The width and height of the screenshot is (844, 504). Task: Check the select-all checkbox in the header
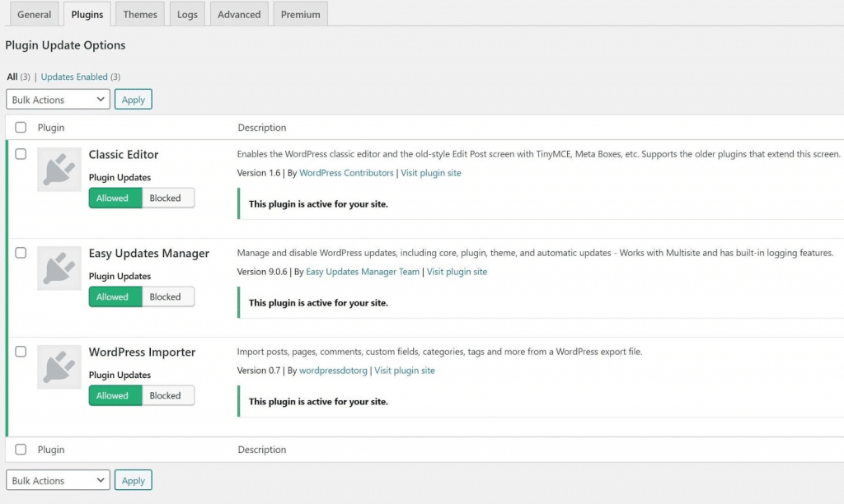click(x=21, y=127)
